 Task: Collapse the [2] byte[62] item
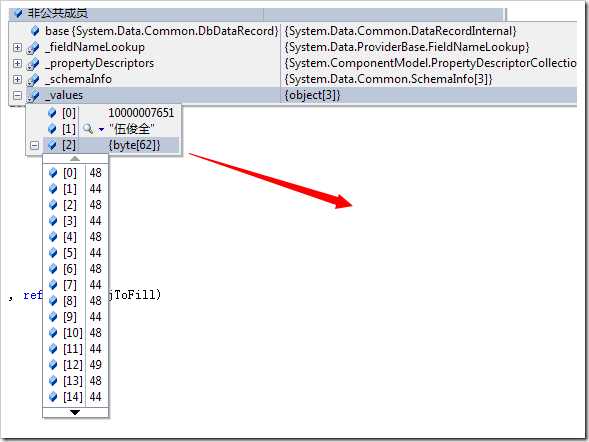pos(34,145)
